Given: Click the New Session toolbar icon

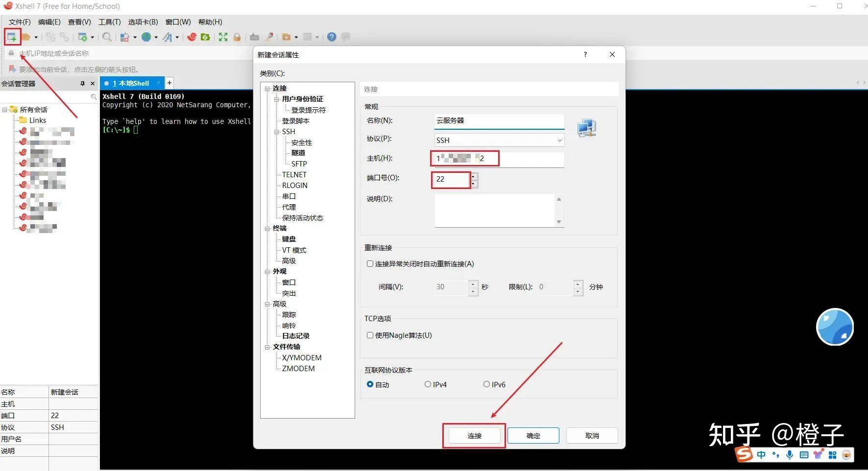Looking at the screenshot, I should click(x=11, y=37).
